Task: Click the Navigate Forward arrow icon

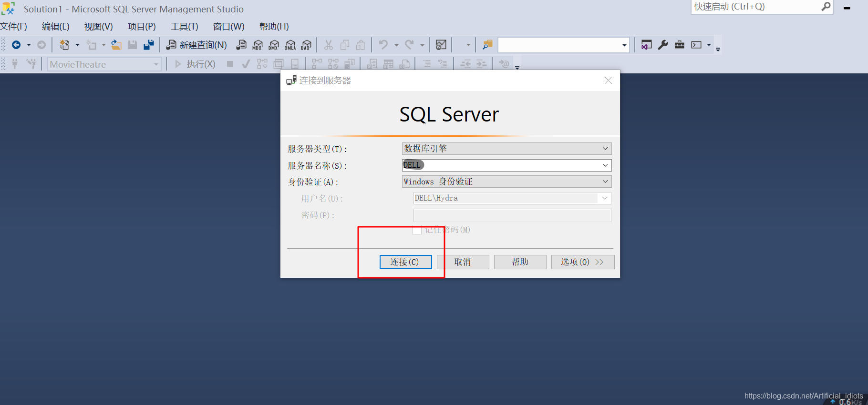Action: coord(41,45)
